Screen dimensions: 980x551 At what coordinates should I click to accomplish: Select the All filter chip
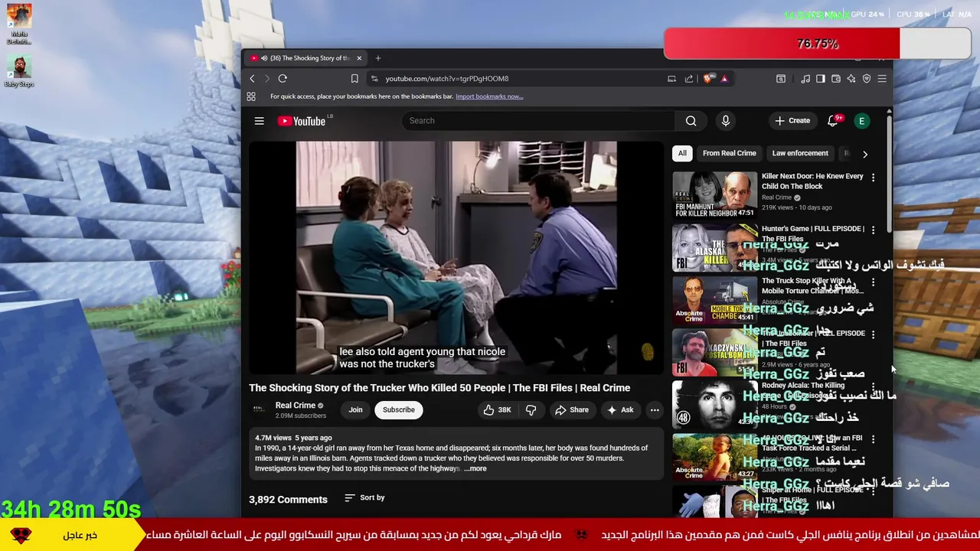pos(682,154)
